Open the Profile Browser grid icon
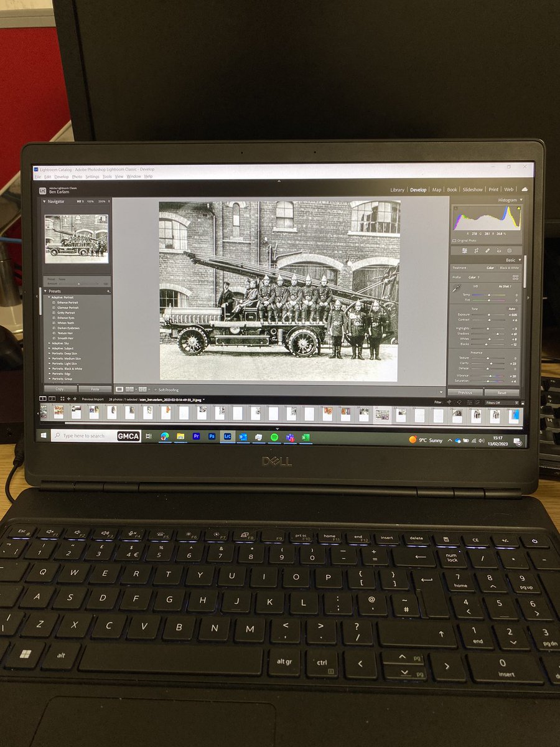This screenshot has height=747, width=560. (x=515, y=277)
